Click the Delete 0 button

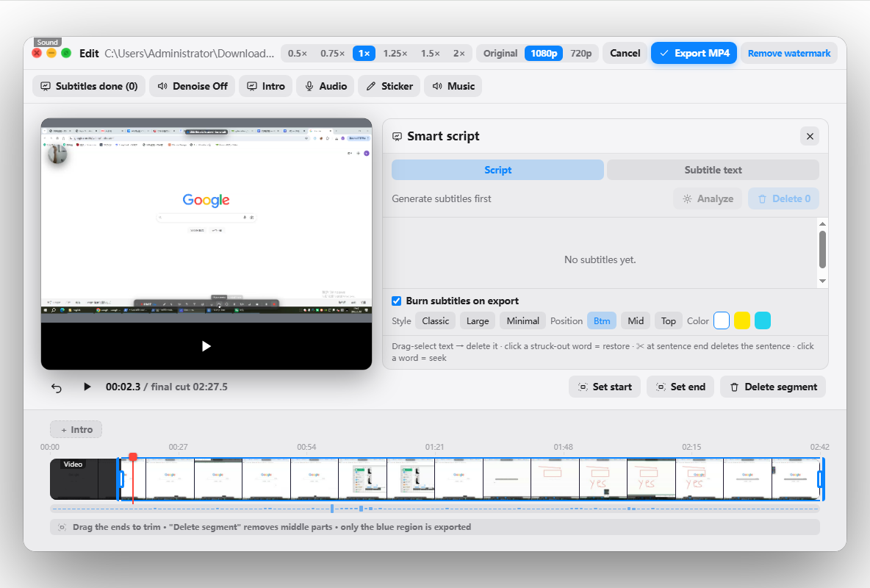[x=783, y=198]
